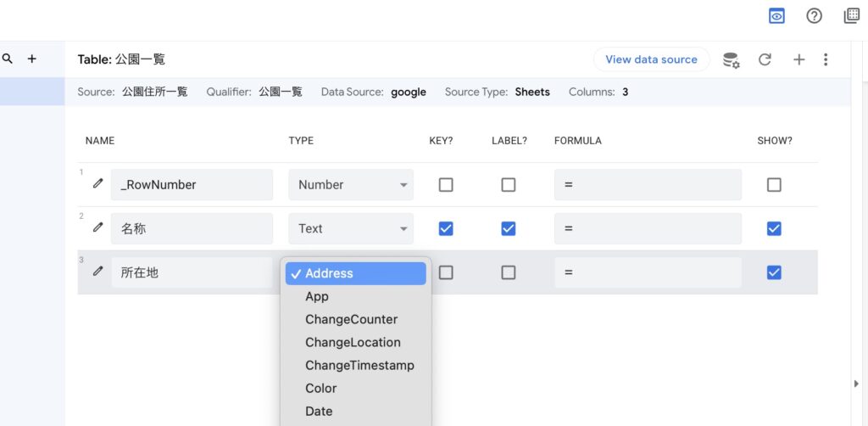The image size is (868, 426).
Task: Open TYPE dropdown showing Text for 名称
Action: [351, 228]
